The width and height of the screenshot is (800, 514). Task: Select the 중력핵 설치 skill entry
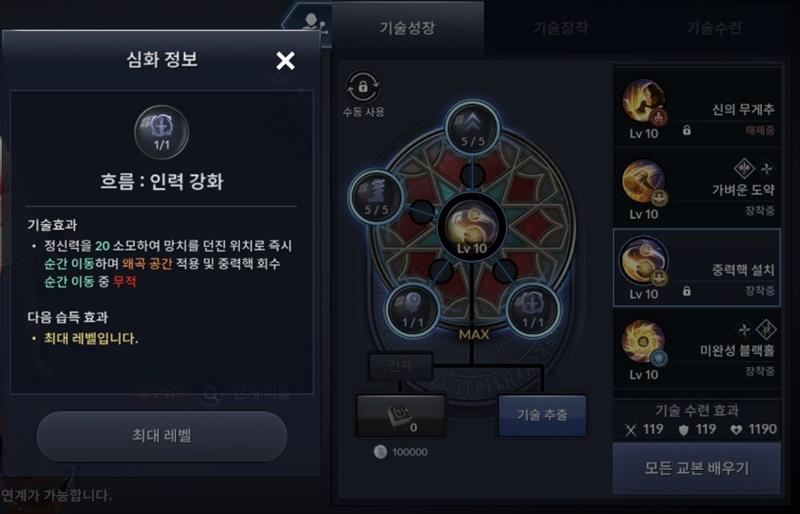click(697, 268)
